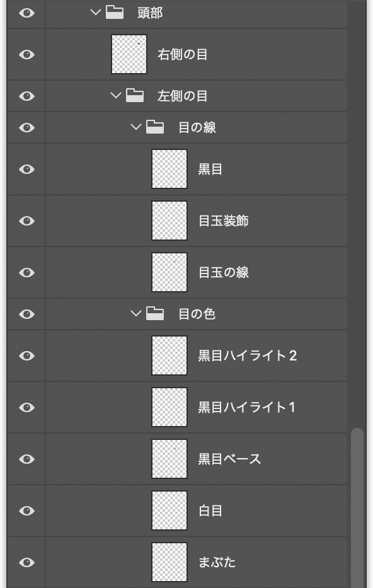
Task: Select the 黒目ハイライト2 layer name
Action: coord(248,355)
